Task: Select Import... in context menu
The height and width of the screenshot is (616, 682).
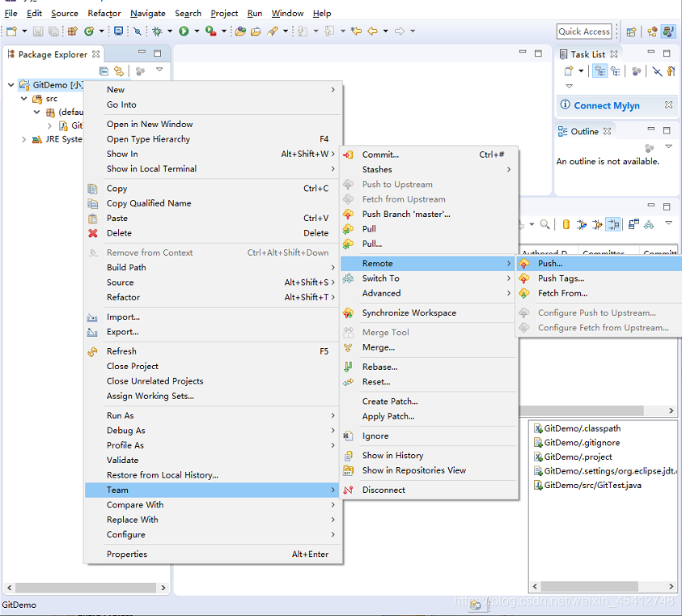Action: [213, 316]
